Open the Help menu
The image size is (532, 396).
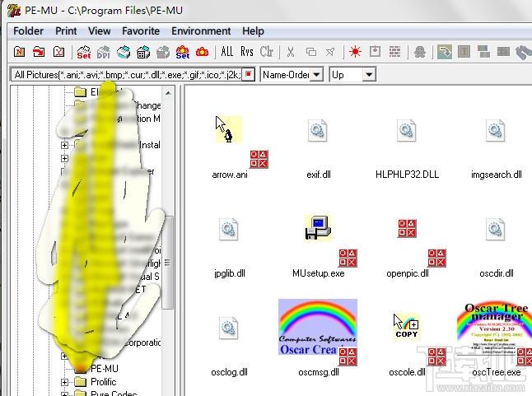253,31
